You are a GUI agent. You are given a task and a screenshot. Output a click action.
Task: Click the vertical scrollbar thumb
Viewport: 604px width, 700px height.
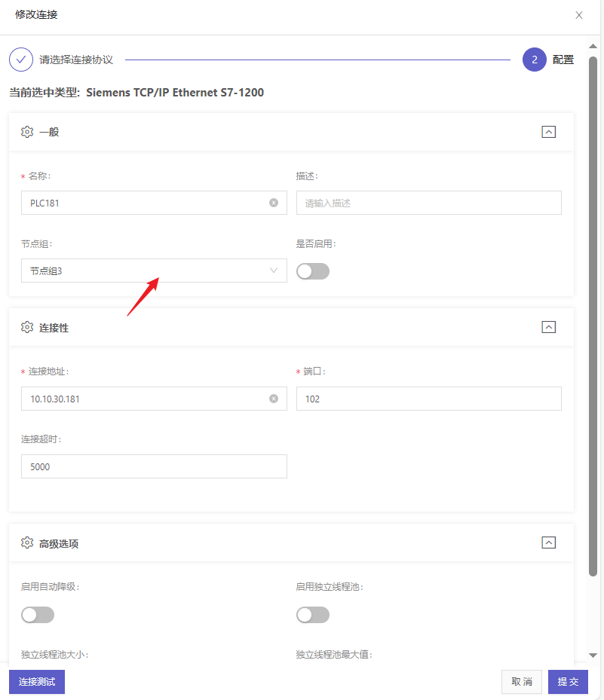click(x=593, y=316)
